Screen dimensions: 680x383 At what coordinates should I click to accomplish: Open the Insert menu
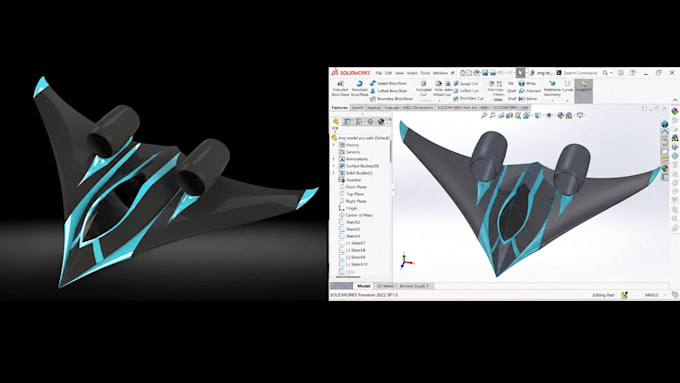(412, 73)
